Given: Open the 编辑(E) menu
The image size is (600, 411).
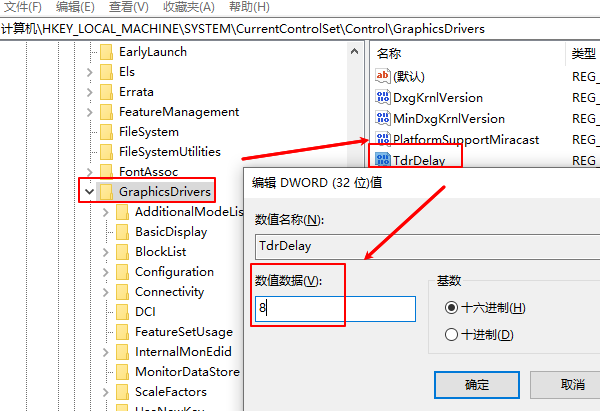Looking at the screenshot, I should pos(75,7).
